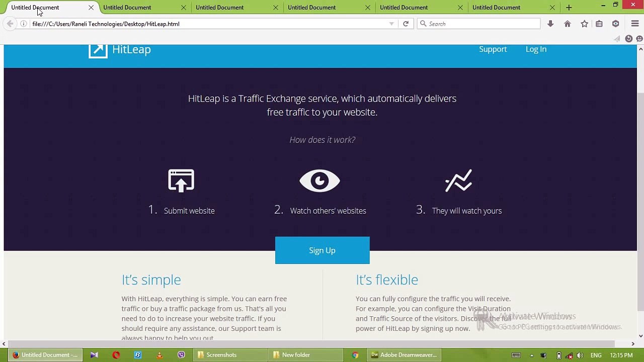644x362 pixels.
Task: Open the address bar history dropdown arrow
Action: pos(391,24)
